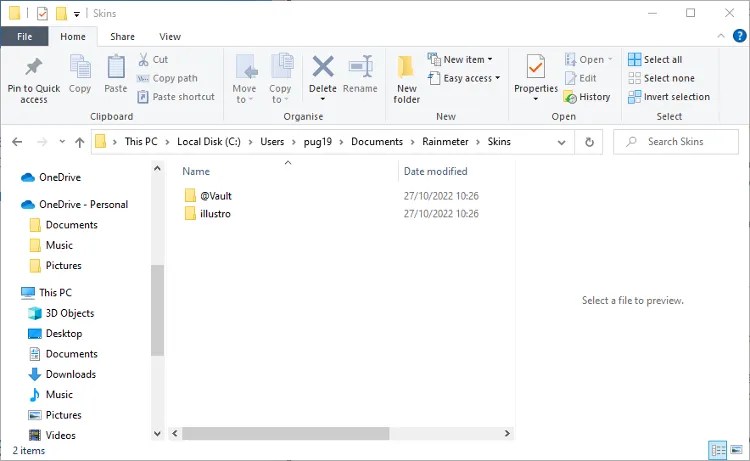This screenshot has height=461, width=750.
Task: Click navigation pane scroll down arrow
Action: 157,434
